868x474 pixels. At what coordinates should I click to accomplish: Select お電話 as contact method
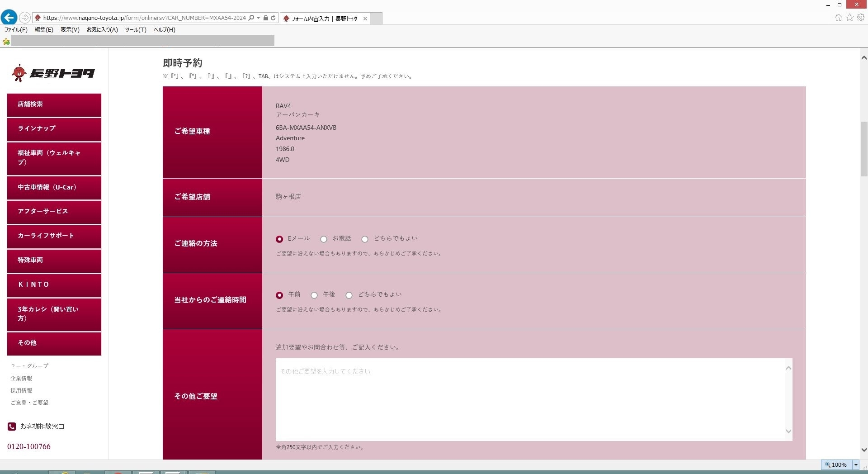point(324,239)
